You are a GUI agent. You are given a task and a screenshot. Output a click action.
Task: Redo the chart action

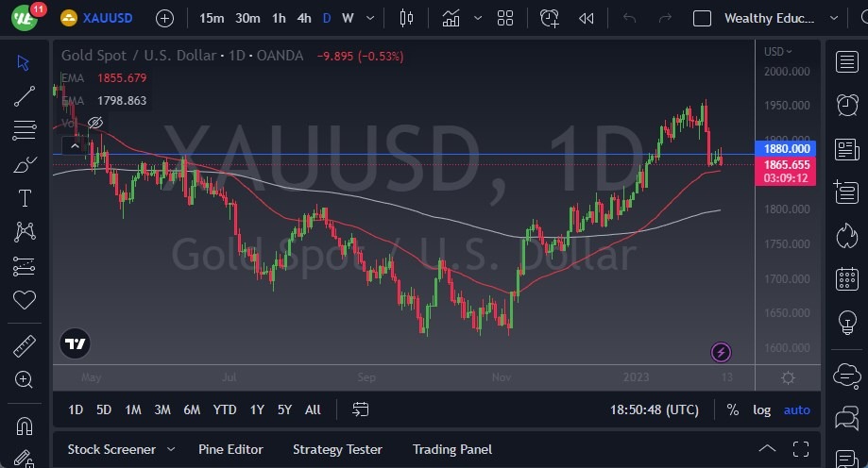coord(665,18)
